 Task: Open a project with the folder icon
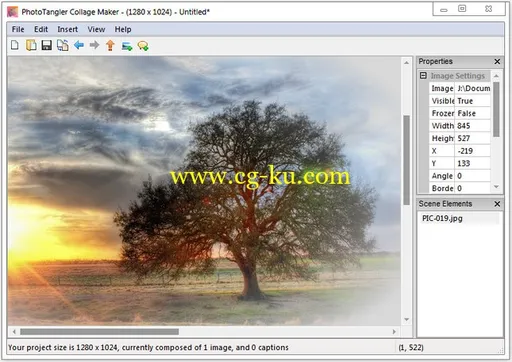click(31, 45)
